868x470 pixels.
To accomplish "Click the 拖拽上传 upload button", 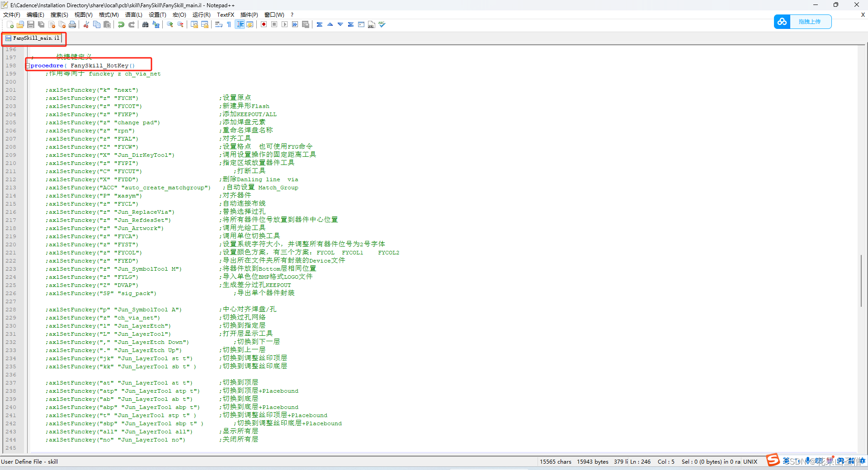I will pos(810,22).
